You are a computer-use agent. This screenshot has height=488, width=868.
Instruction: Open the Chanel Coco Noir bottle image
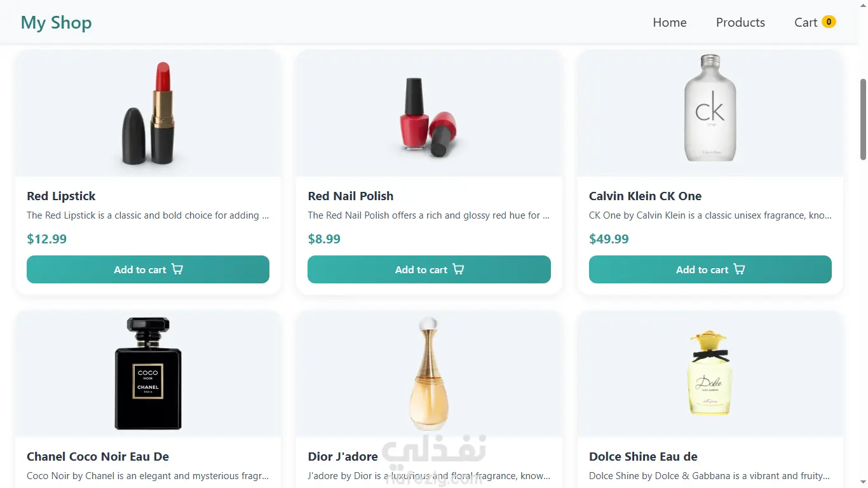point(148,373)
